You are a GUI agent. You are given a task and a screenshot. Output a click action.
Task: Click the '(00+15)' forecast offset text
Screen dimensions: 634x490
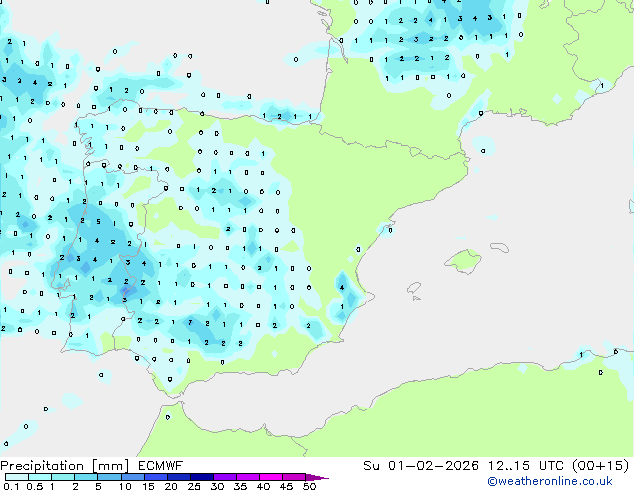(x=601, y=466)
